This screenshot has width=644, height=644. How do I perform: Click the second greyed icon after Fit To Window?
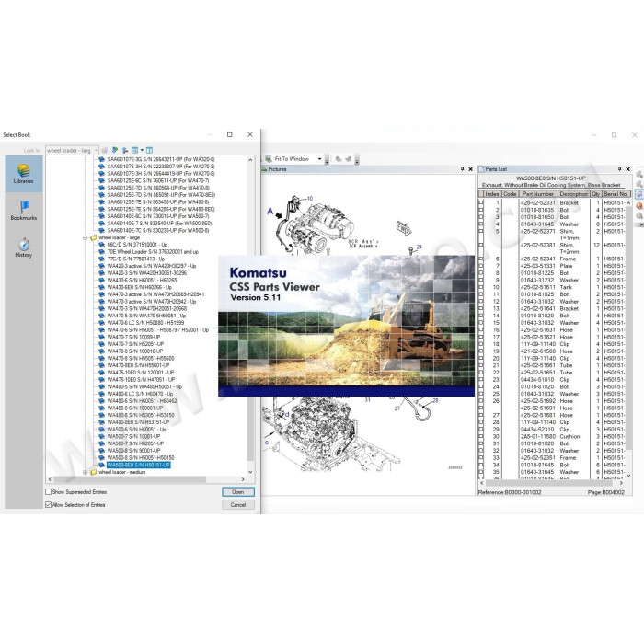(349, 159)
